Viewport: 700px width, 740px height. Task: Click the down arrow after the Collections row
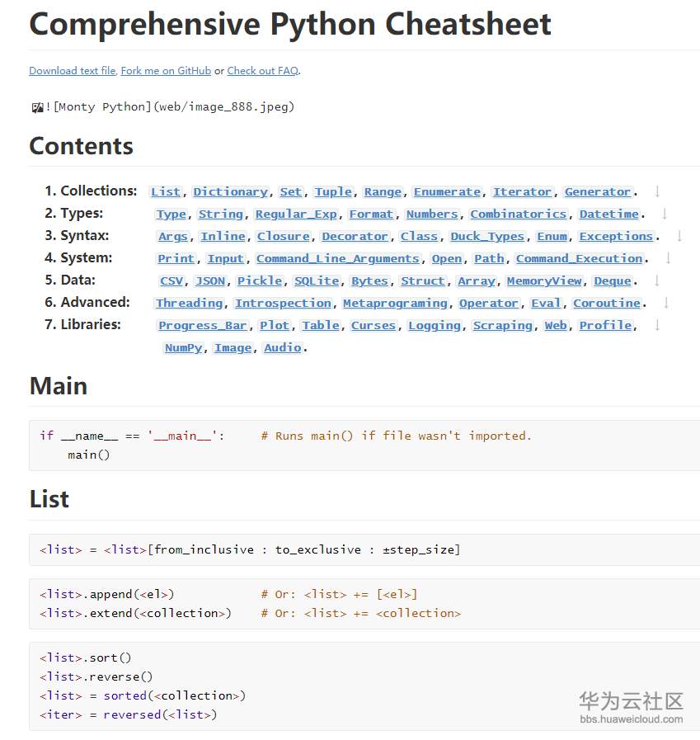click(x=657, y=191)
